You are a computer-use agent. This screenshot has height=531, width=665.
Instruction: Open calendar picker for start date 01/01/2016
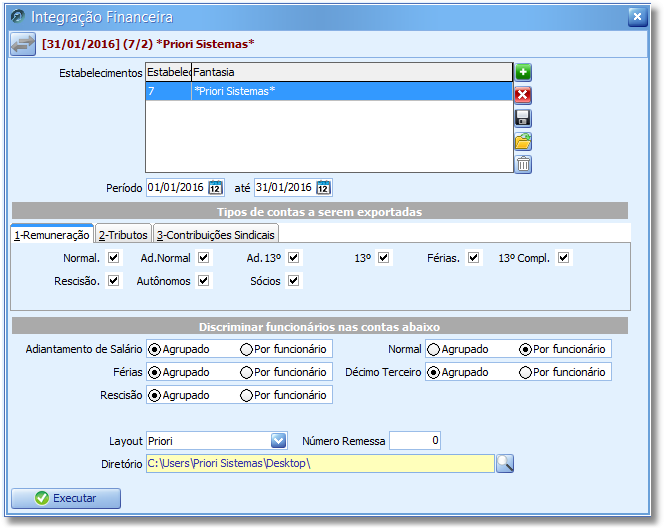click(215, 187)
